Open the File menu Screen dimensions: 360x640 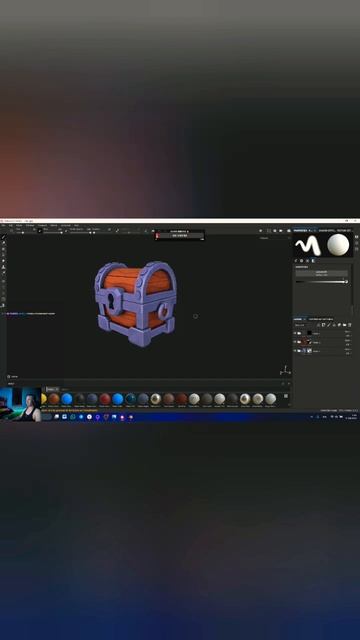tap(2, 225)
